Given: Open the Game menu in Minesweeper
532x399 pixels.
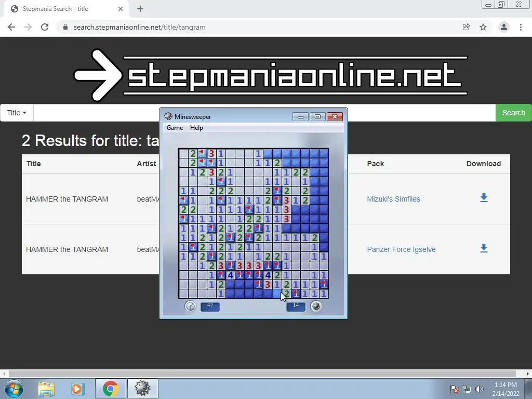Looking at the screenshot, I should point(175,128).
